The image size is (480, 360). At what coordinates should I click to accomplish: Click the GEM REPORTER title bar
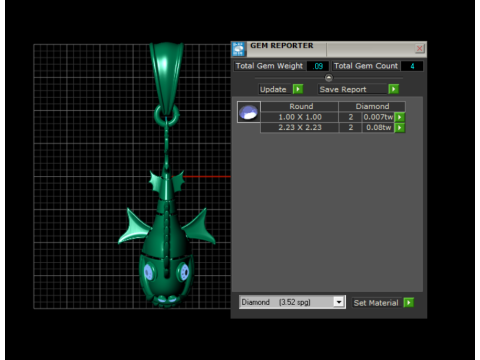point(330,49)
